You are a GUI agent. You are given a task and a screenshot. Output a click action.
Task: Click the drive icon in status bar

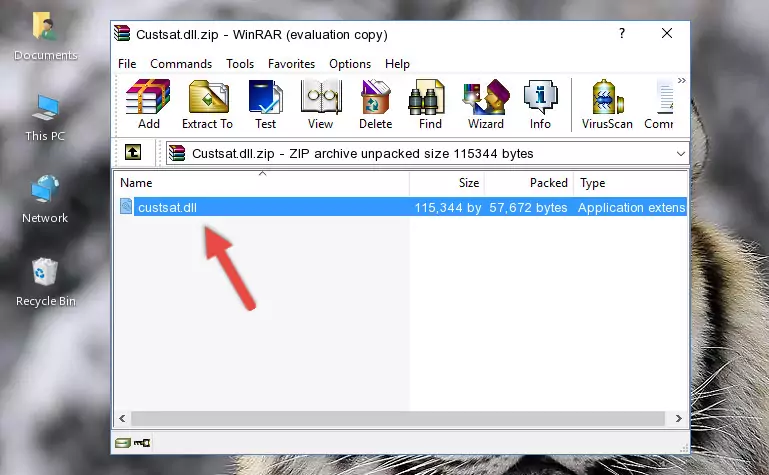[x=123, y=443]
